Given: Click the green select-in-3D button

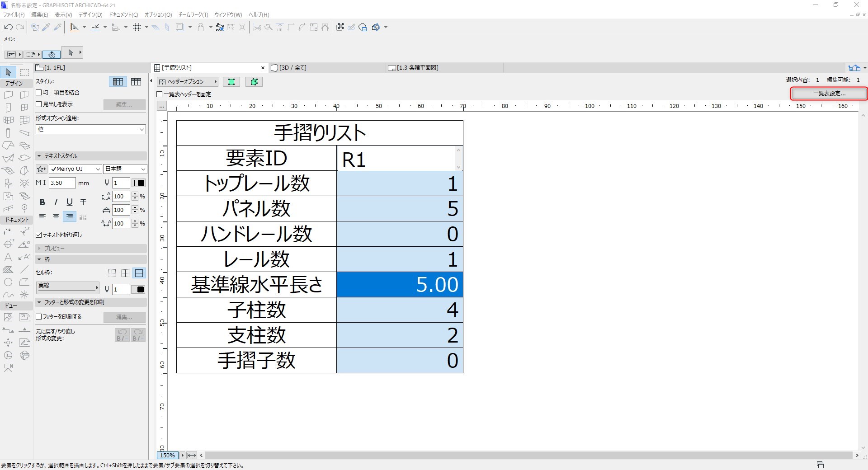Looking at the screenshot, I should [x=254, y=82].
